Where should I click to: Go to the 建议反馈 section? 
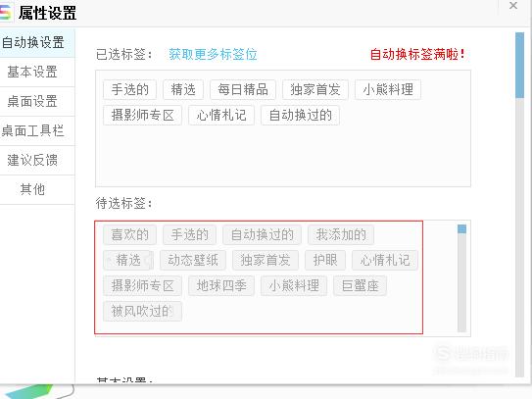[36, 160]
